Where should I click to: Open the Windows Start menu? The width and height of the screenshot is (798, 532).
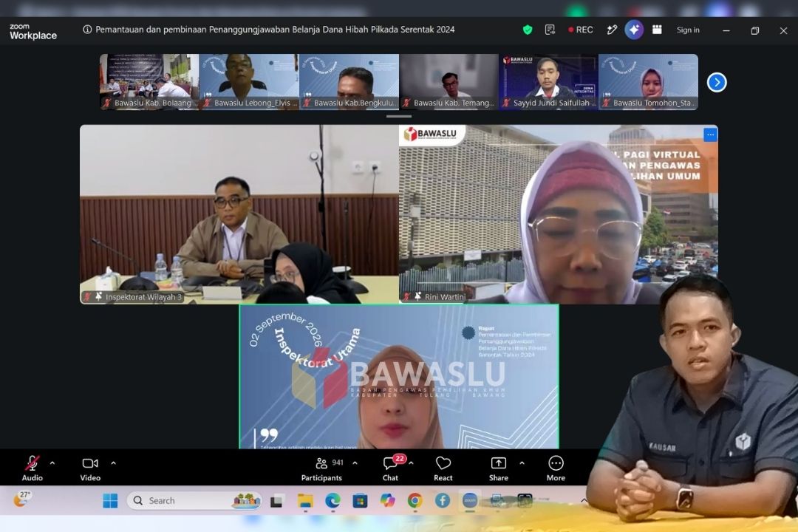pos(110,501)
